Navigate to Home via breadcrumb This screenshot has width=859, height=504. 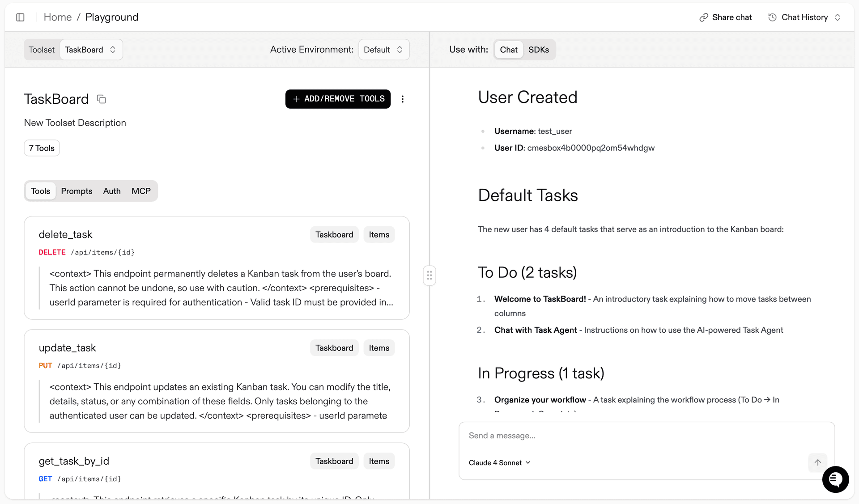(58, 17)
